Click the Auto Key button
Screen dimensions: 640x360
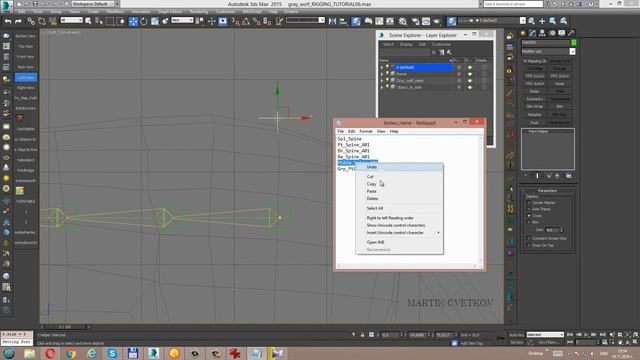516,335
